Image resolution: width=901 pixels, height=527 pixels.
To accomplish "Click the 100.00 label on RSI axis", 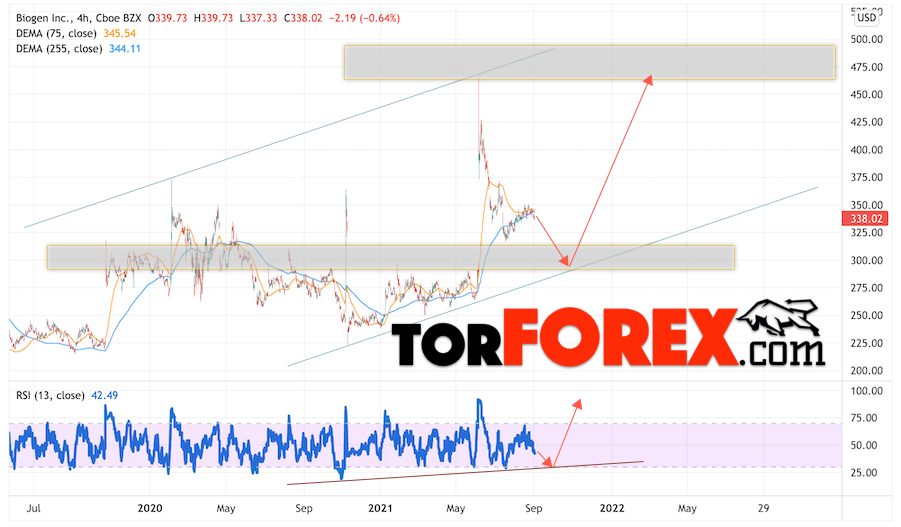I will point(867,391).
